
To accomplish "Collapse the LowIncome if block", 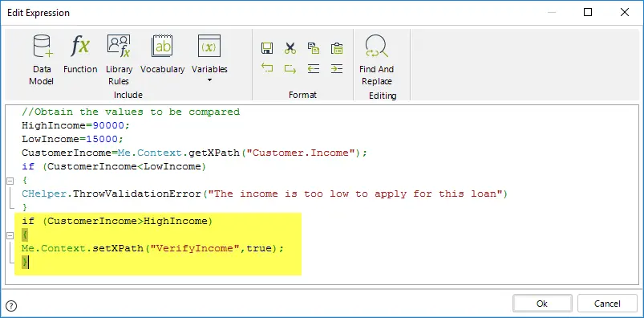I will [10, 181].
